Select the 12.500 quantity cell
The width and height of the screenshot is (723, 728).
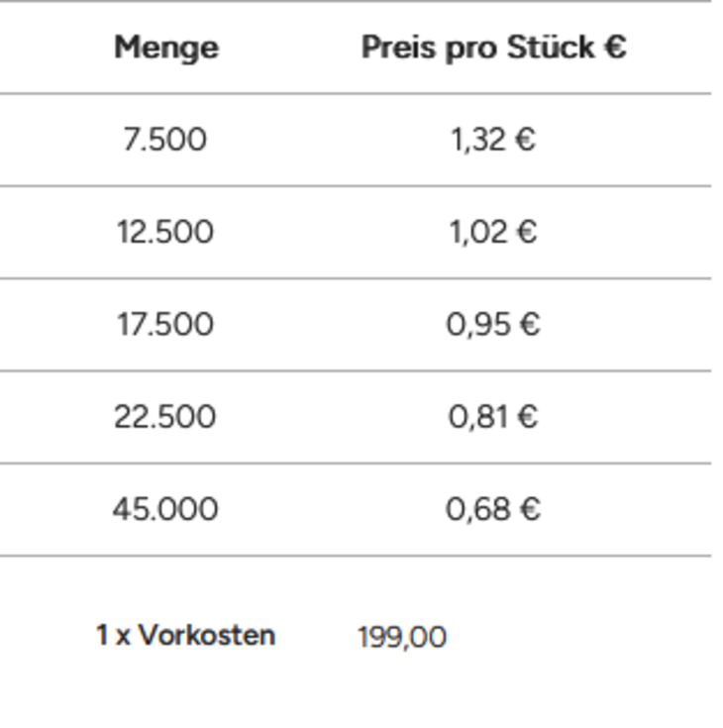tap(164, 232)
